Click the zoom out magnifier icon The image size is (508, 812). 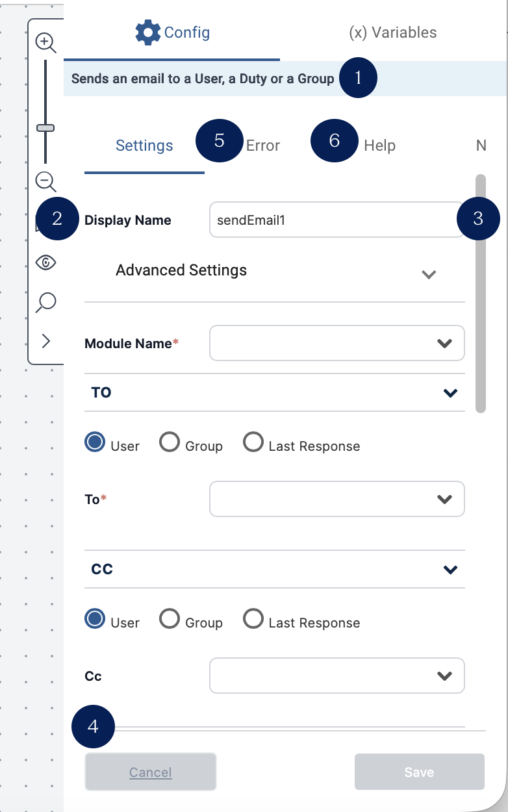[x=45, y=181]
